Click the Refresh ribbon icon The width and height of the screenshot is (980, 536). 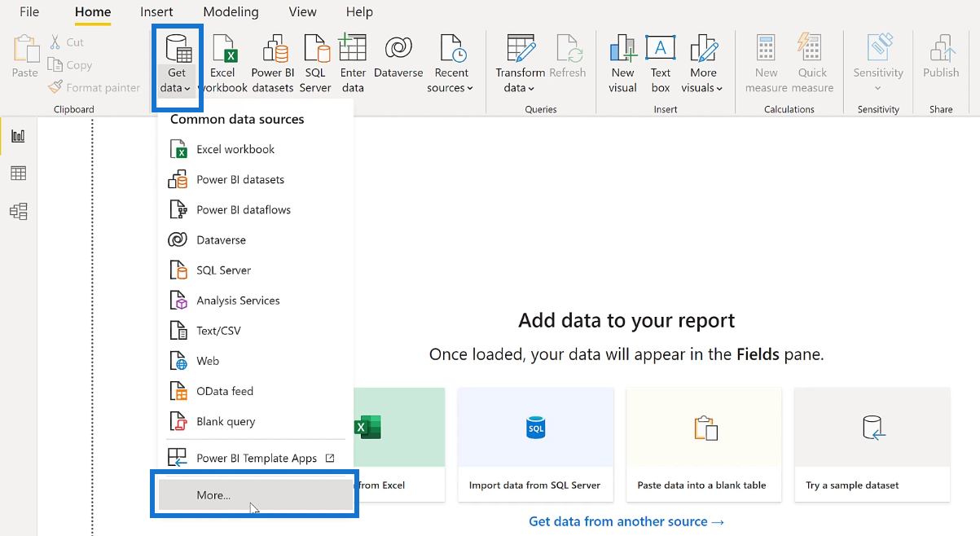[x=568, y=57]
